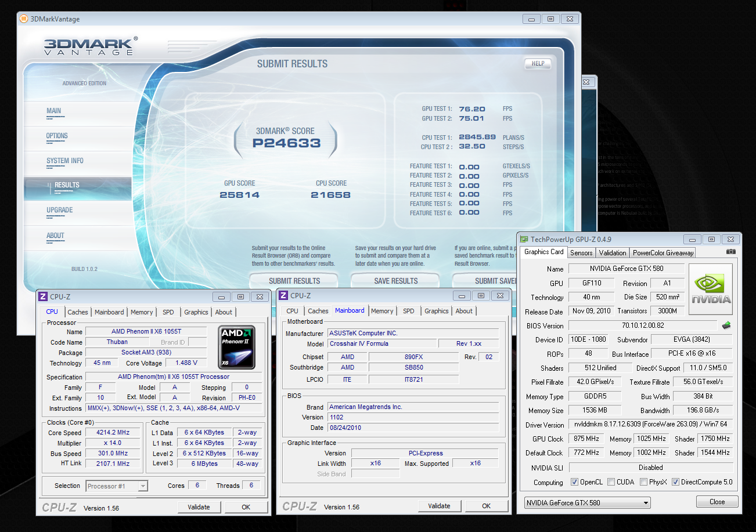Click the Southbridge SB850 value

point(414,368)
